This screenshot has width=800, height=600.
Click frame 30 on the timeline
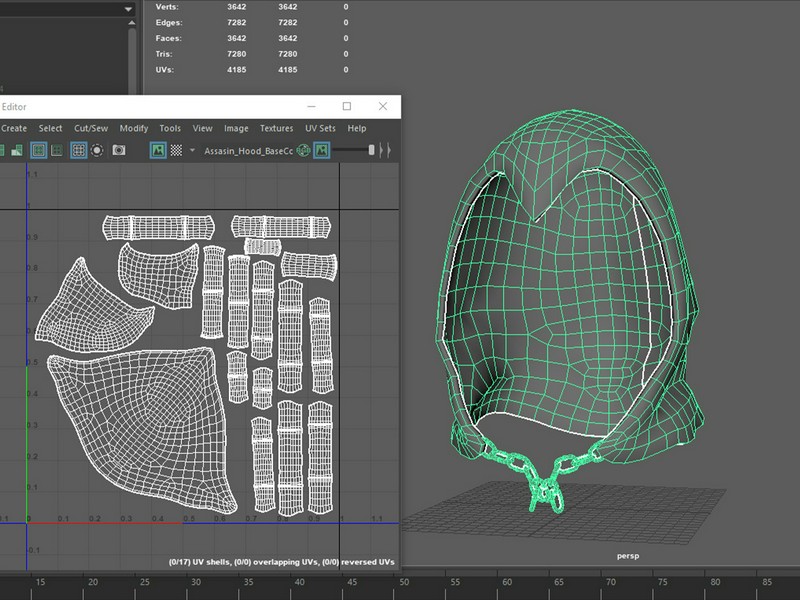(x=196, y=582)
